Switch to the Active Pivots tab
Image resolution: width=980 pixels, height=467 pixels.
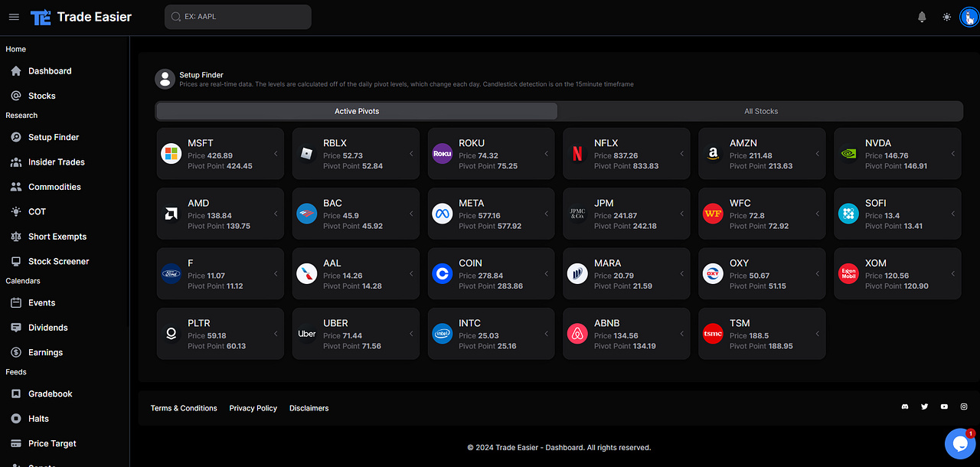coord(357,111)
